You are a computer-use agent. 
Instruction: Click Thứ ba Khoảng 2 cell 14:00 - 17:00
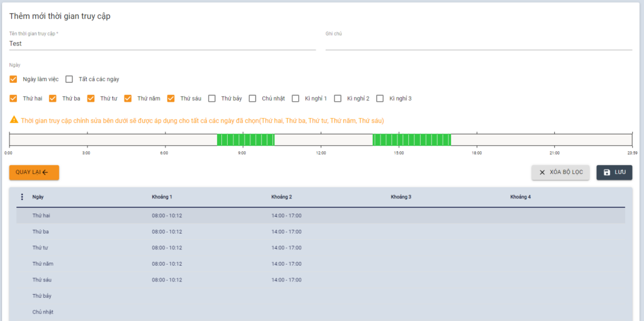[x=286, y=232]
